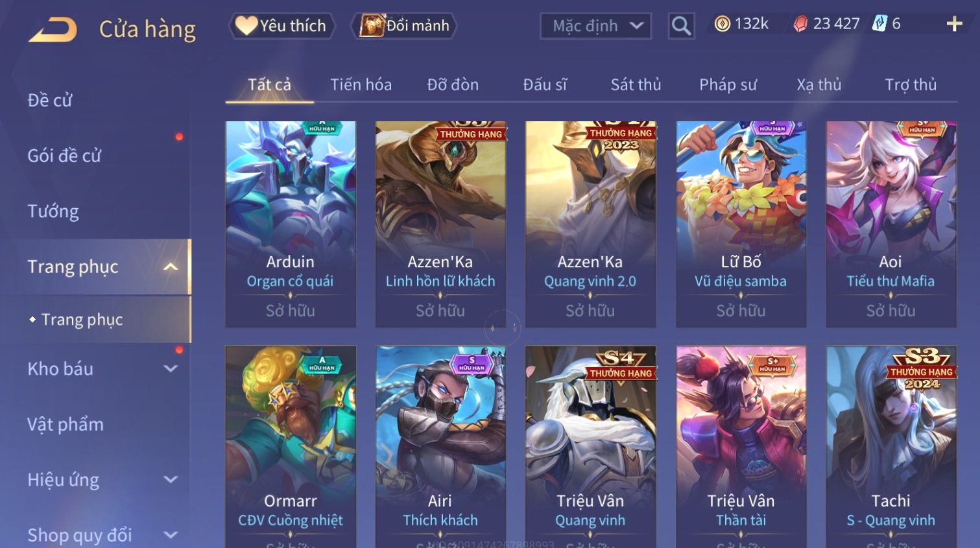Open Arduin Organ cổ quái skin card
Viewport: 980px width, 548px height.
click(291, 224)
